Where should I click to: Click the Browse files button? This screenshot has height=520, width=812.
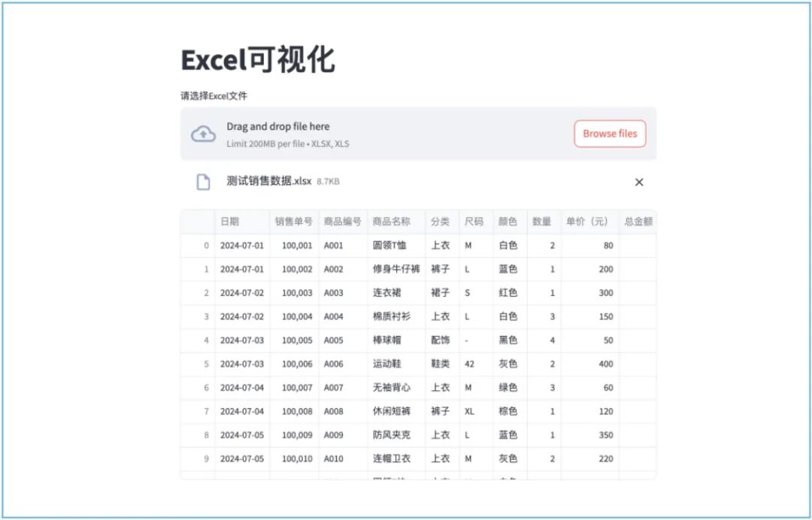click(610, 134)
